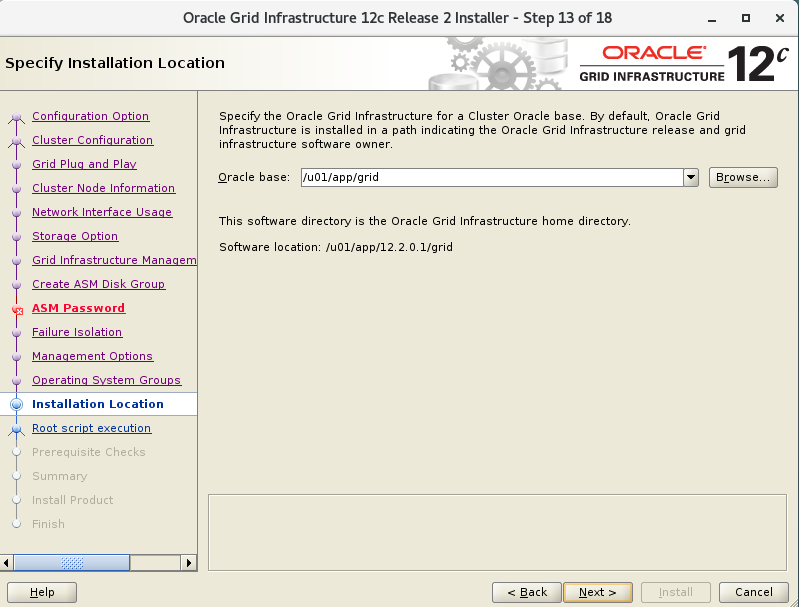Select the current Installation Location step

(x=98, y=404)
